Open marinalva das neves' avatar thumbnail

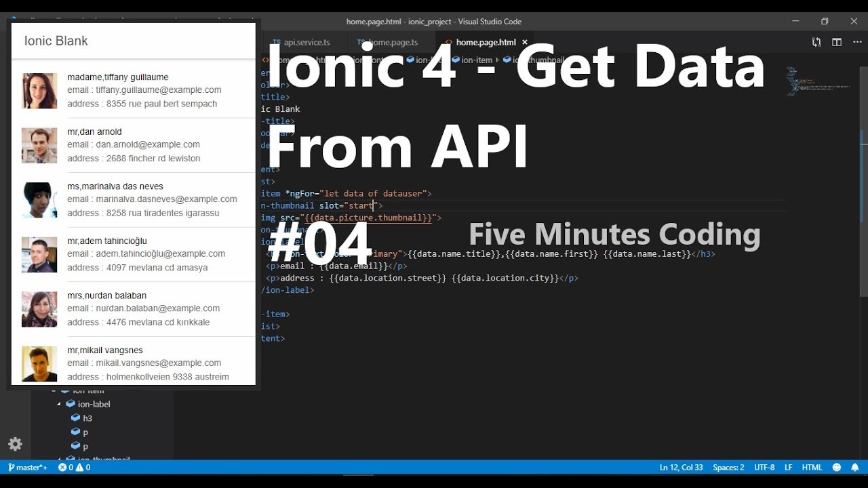point(39,200)
